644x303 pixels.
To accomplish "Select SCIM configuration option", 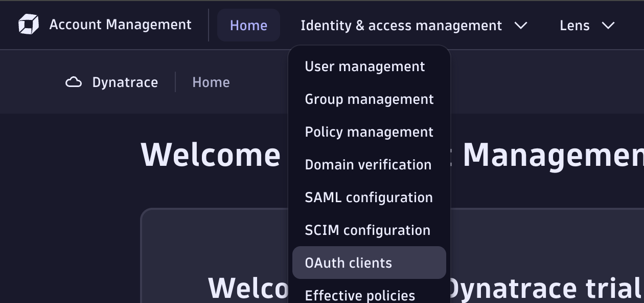I will [x=367, y=230].
